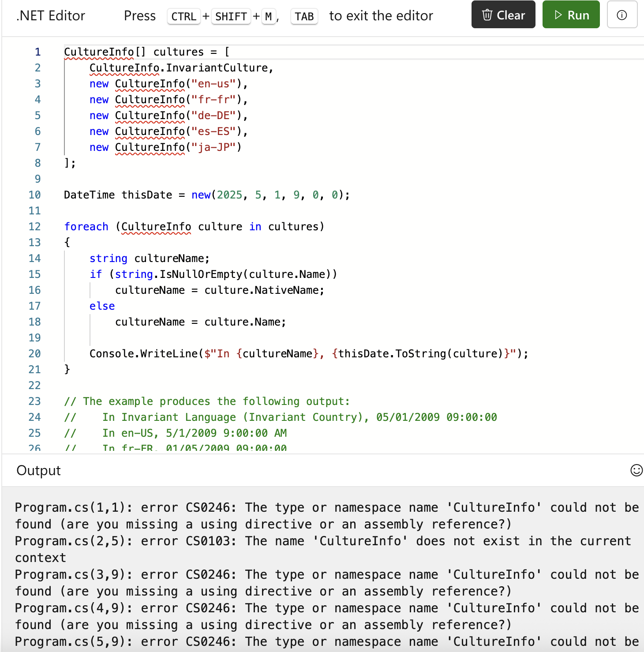Screen dimensions: 644x652
Task: Click the Output panel header
Action: 38,470
